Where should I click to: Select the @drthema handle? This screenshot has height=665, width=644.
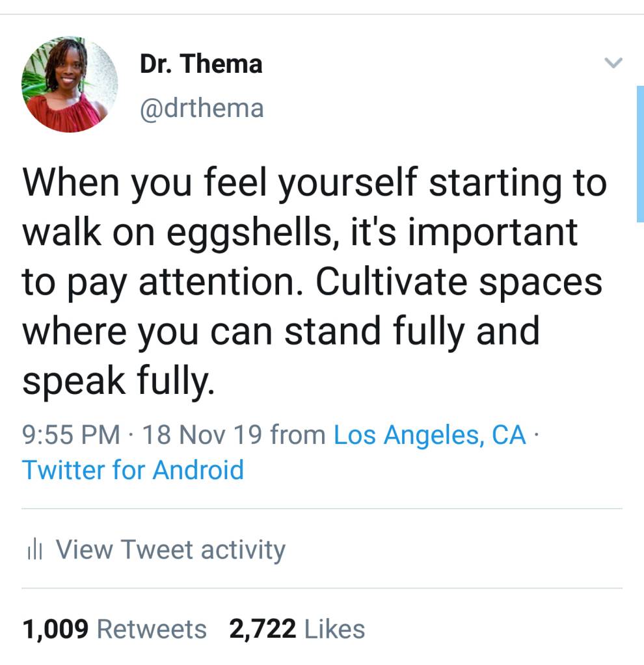pyautogui.click(x=202, y=107)
